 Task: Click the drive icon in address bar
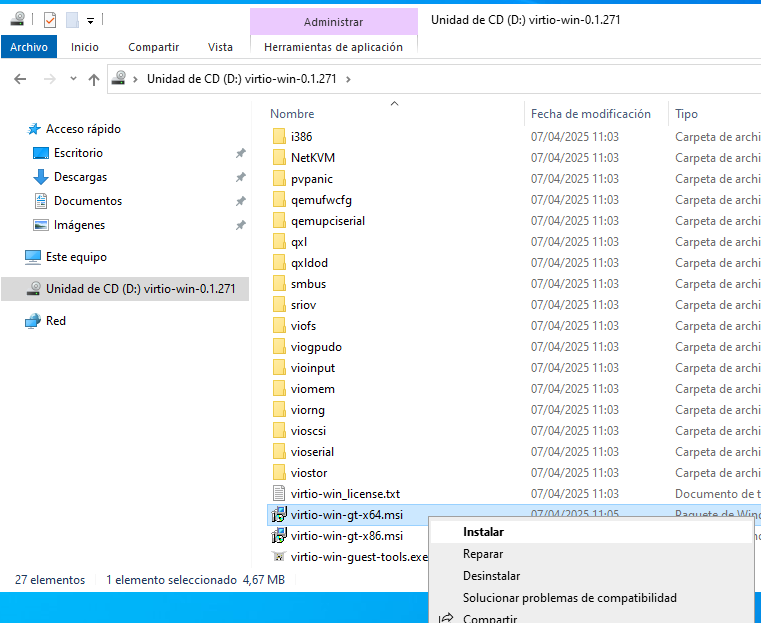pos(119,78)
